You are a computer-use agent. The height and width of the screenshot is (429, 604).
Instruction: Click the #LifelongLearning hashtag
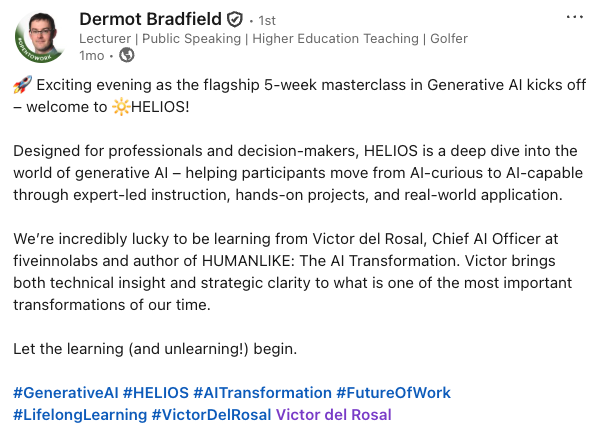pos(79,414)
